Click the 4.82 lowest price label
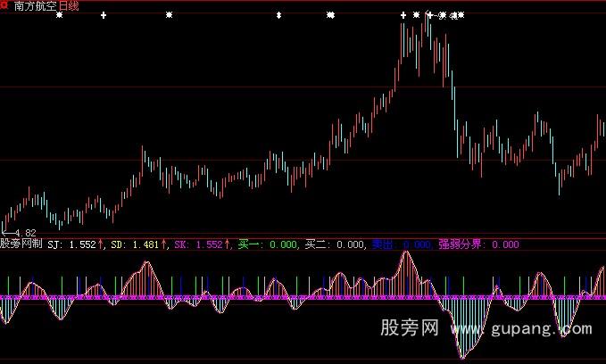The height and width of the screenshot is (364, 606). tap(25, 232)
